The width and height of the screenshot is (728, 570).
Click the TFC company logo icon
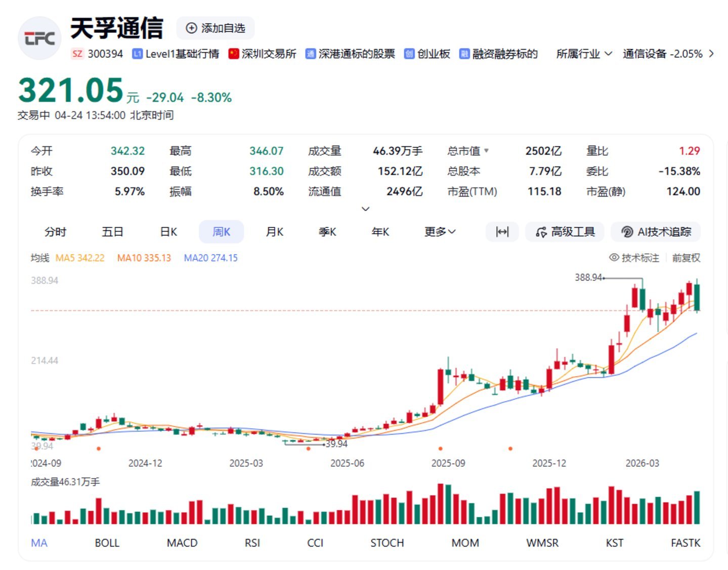click(39, 38)
